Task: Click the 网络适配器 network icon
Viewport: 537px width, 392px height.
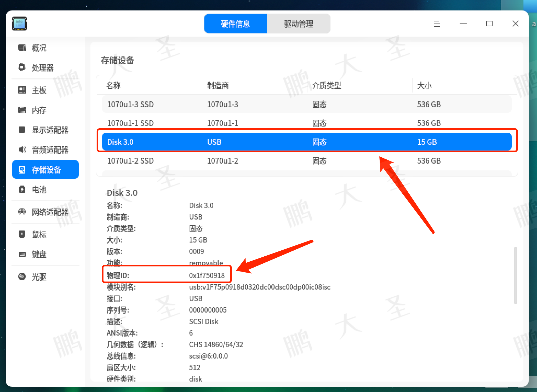Action: pyautogui.click(x=22, y=212)
